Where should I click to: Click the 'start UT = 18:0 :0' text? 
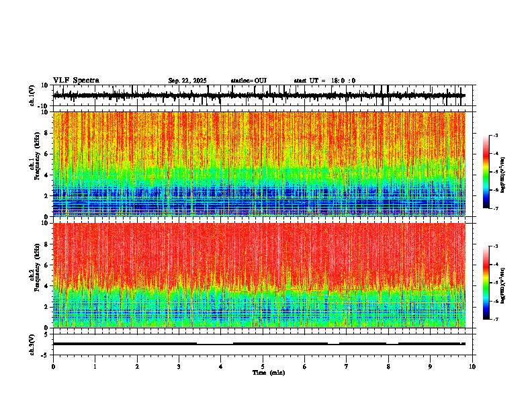(324, 81)
